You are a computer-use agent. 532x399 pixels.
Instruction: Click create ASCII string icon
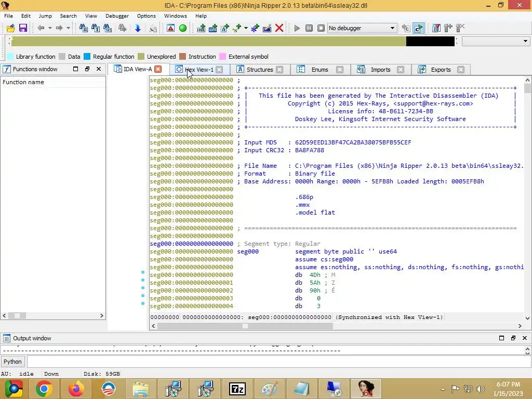coord(225,28)
